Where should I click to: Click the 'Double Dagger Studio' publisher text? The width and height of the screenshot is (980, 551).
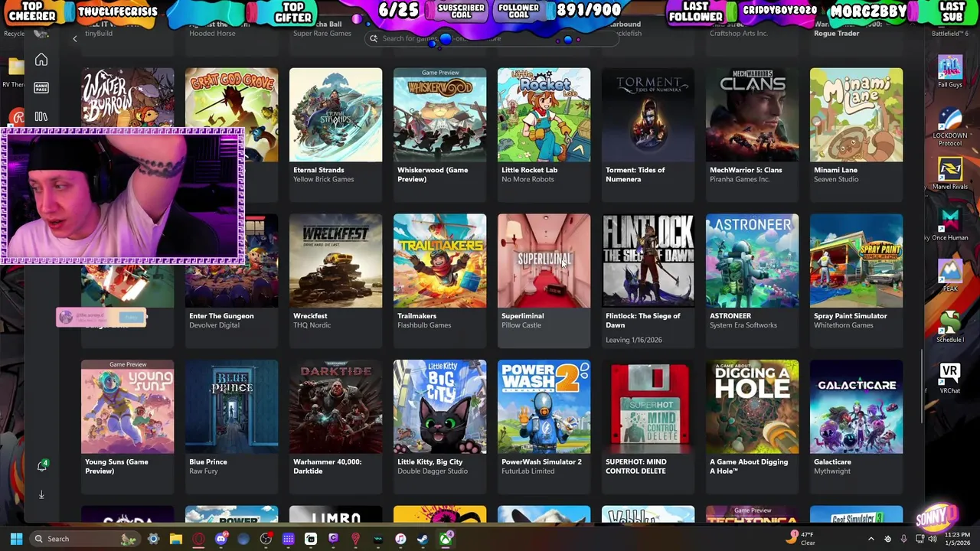point(433,471)
